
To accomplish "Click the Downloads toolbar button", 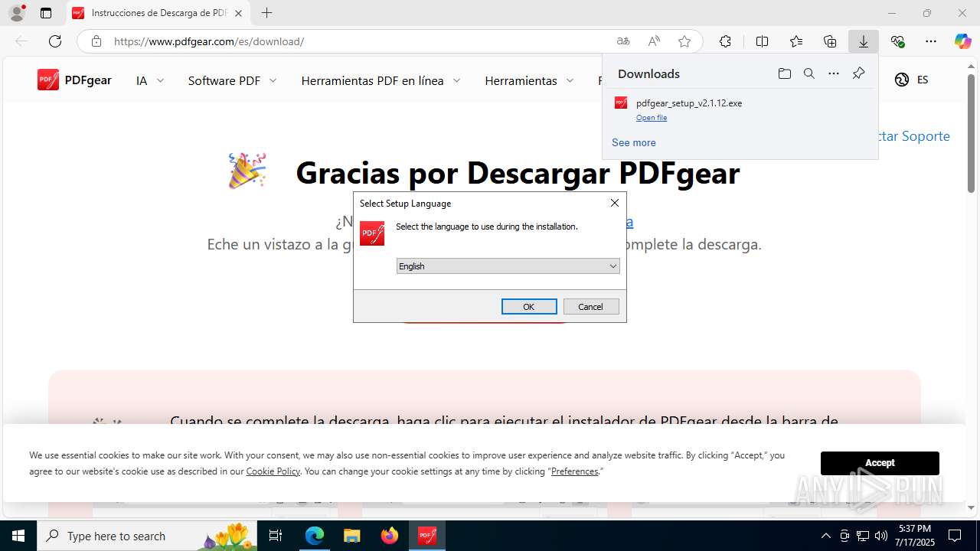I will pyautogui.click(x=864, y=41).
